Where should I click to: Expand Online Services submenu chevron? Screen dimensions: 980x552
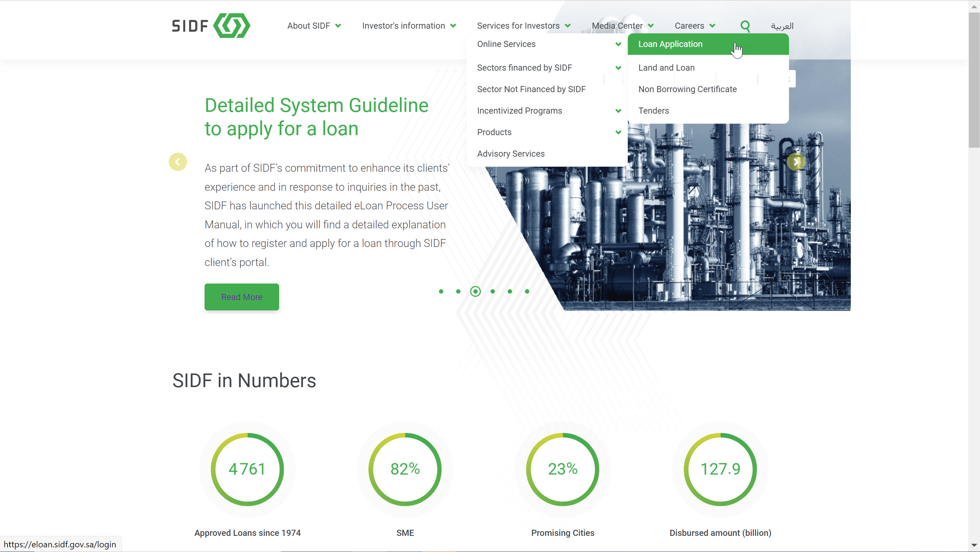point(618,44)
